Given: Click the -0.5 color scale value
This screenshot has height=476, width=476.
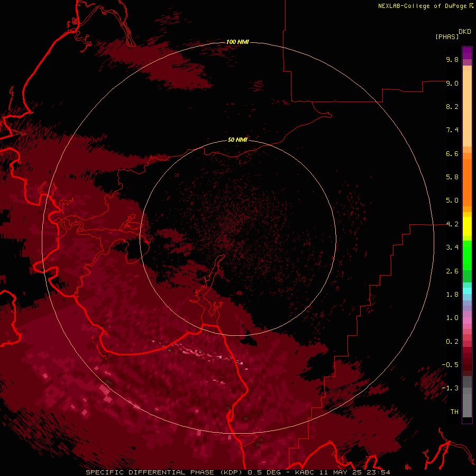Looking at the screenshot, I should [x=450, y=365].
